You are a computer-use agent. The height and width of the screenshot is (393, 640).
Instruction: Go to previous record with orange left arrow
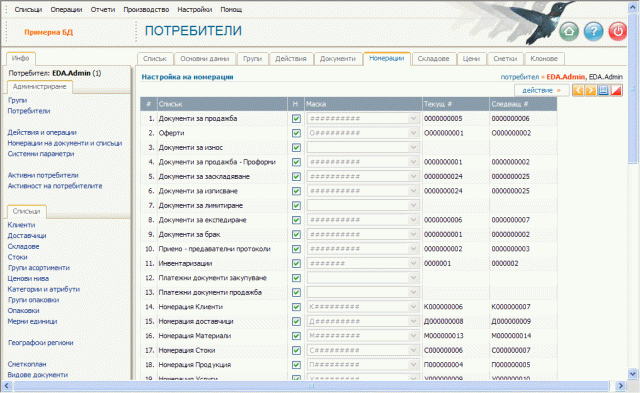[x=578, y=90]
